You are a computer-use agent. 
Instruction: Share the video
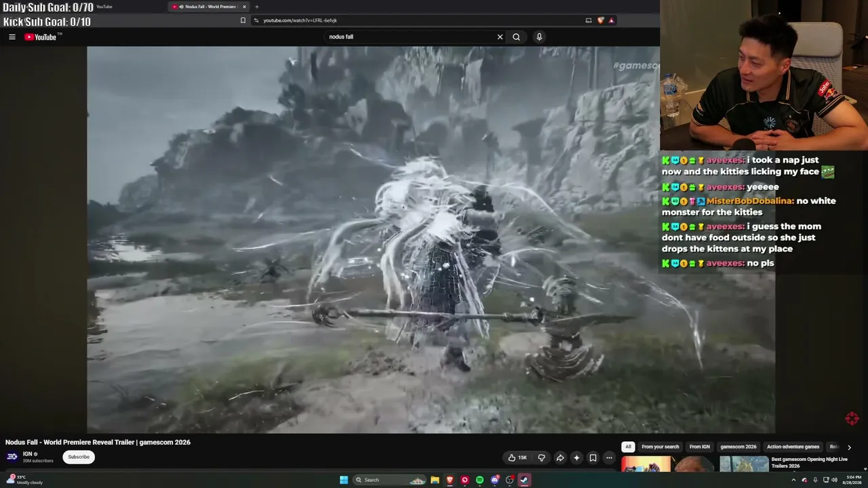[560, 457]
